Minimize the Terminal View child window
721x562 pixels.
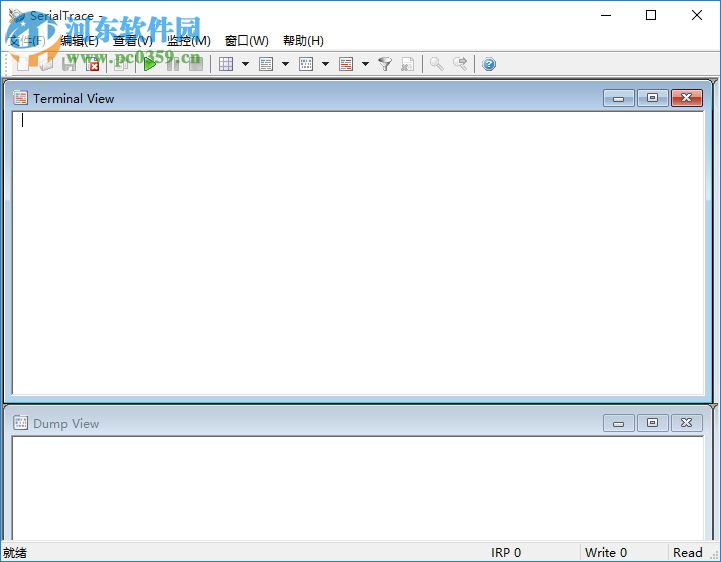pyautogui.click(x=618, y=98)
